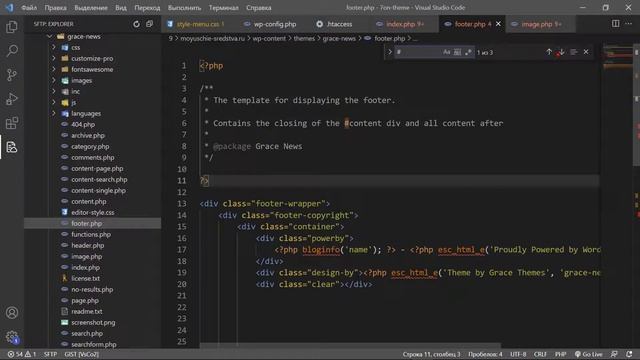640x360 pixels.
Task: Change UTF-8 encoding in status bar
Action: [518, 354]
